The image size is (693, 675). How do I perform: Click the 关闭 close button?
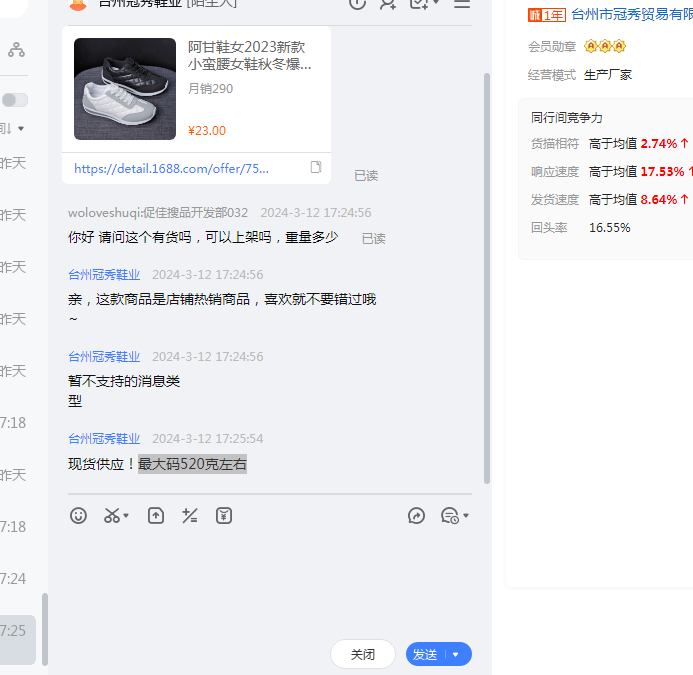click(x=363, y=654)
